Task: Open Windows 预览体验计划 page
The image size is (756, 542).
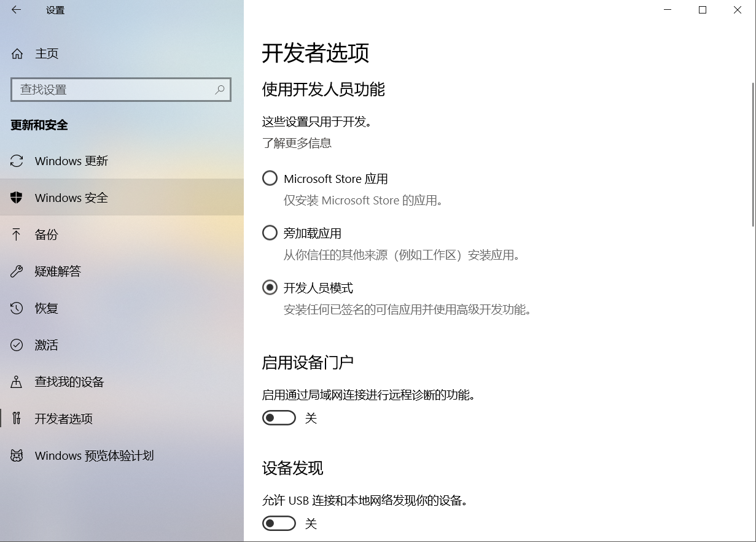Action: pyautogui.click(x=122, y=455)
